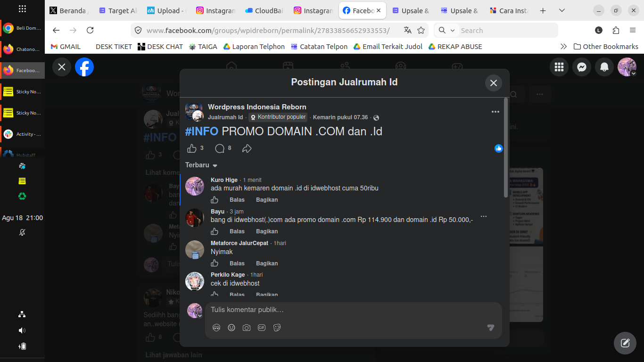The image size is (644, 362).
Task: Insert avatar sticker in comment box
Action: pos(216,328)
